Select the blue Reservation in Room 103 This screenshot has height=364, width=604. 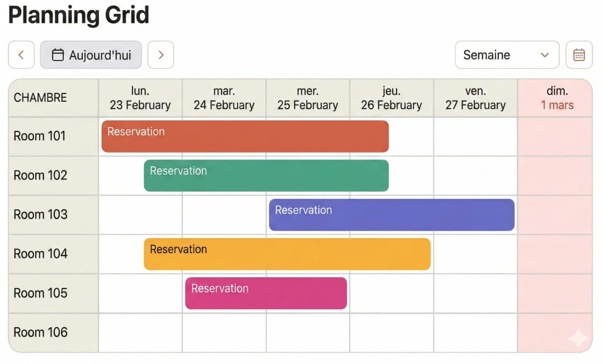coord(391,214)
